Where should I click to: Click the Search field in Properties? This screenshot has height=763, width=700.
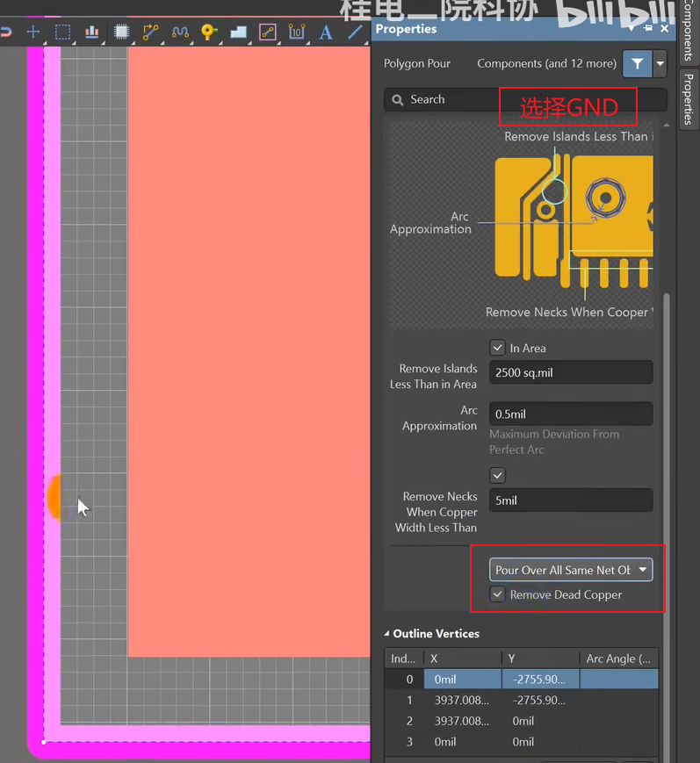(524, 100)
